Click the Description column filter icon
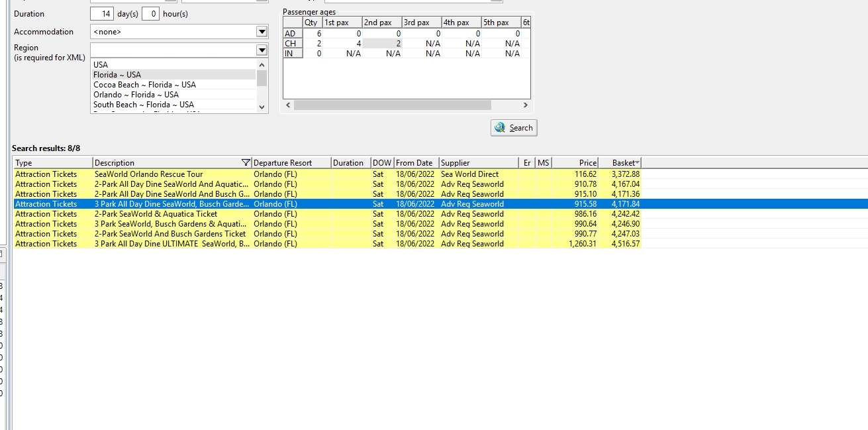The image size is (868, 430). tap(246, 163)
